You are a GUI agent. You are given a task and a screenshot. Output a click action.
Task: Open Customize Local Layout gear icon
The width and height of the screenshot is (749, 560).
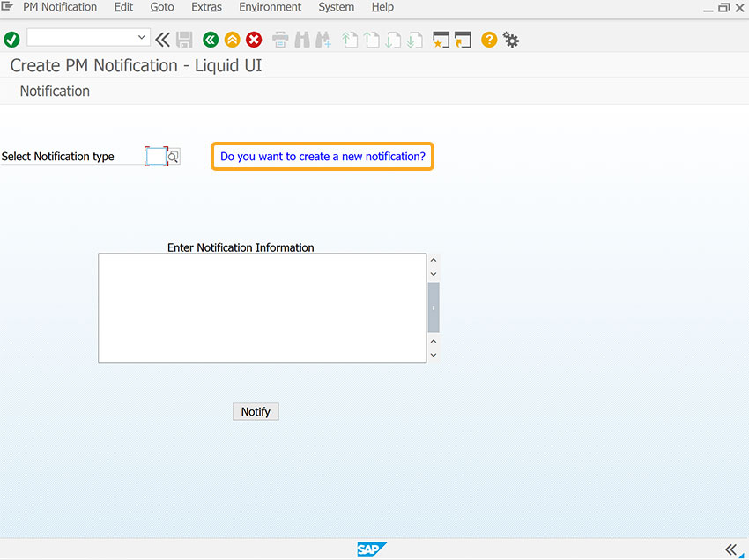coord(510,40)
